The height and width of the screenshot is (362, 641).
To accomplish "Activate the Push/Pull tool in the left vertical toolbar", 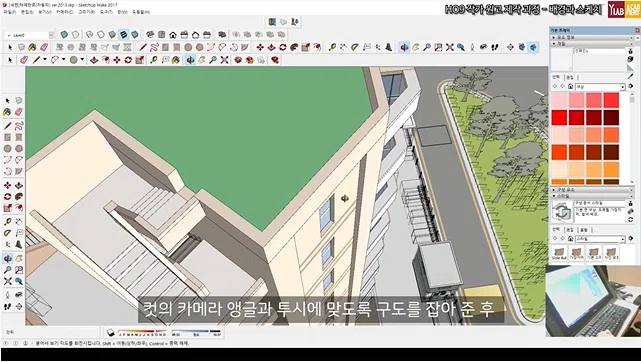I will click(19, 185).
